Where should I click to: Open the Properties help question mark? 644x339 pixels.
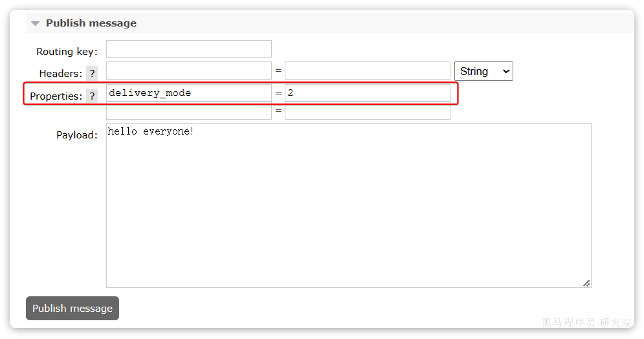92,96
